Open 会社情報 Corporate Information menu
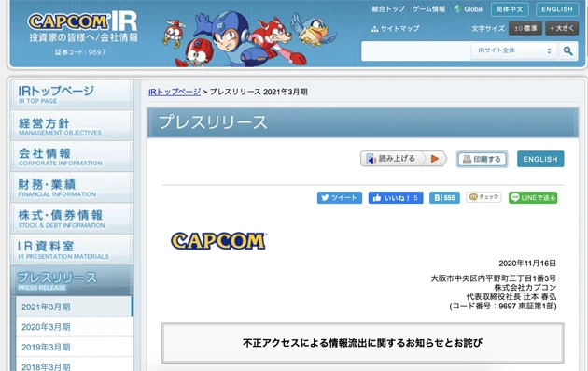This screenshot has width=588, height=371. pyautogui.click(x=72, y=157)
